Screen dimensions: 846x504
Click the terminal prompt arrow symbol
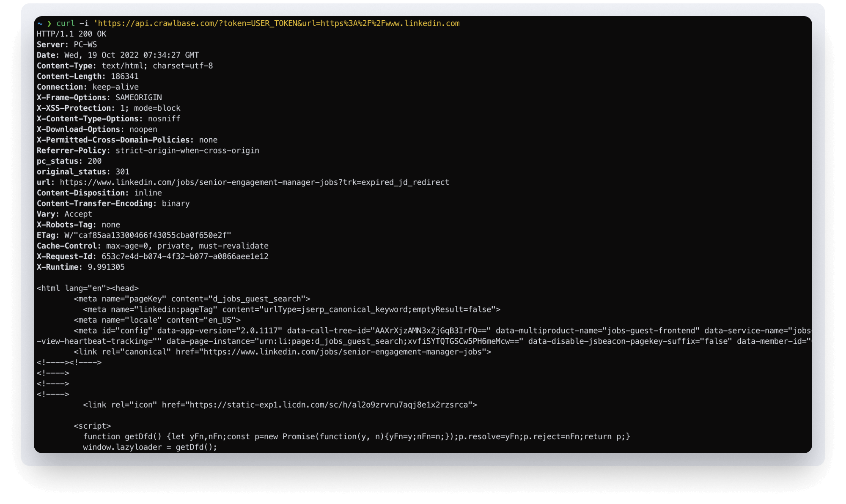click(x=50, y=24)
